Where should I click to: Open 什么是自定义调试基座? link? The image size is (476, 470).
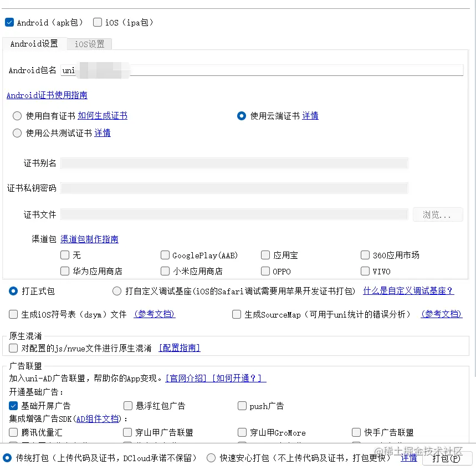pyautogui.click(x=408, y=291)
